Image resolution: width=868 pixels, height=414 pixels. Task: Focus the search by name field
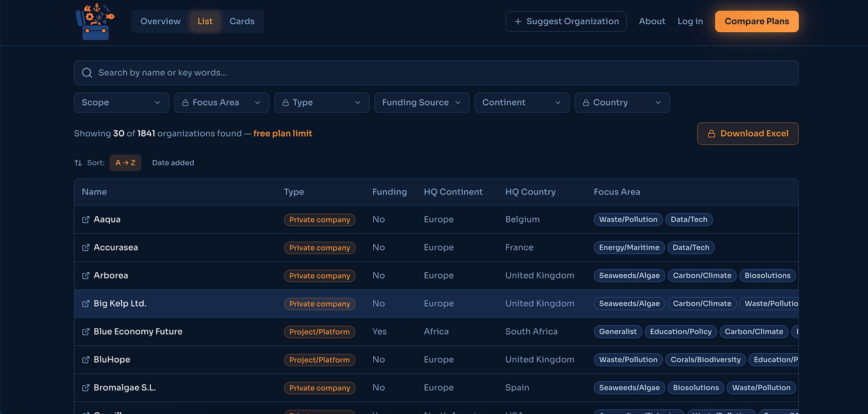click(x=436, y=73)
